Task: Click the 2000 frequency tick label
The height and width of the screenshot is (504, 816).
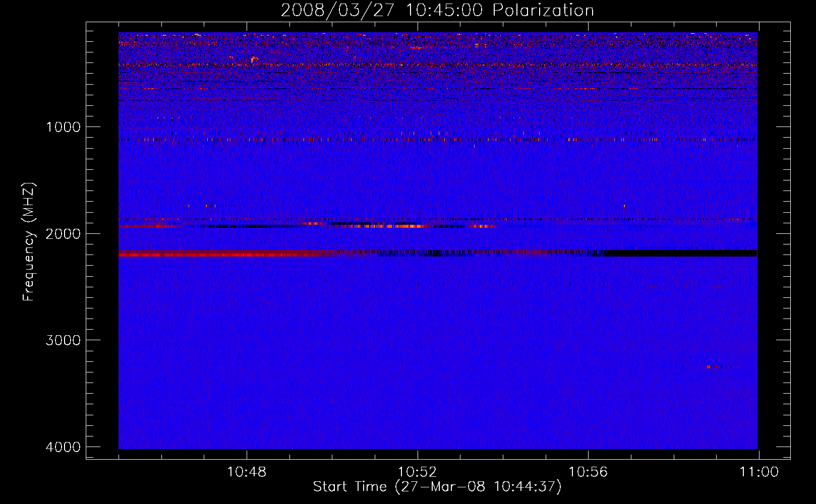Action: (63, 233)
